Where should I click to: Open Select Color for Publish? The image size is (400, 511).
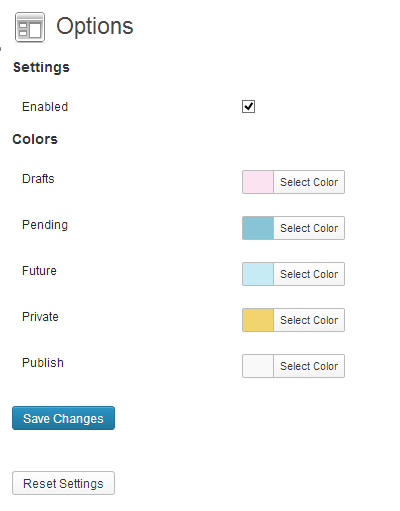tap(309, 366)
